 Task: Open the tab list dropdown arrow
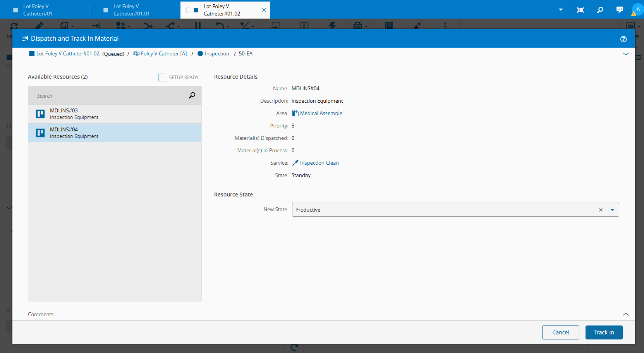tap(560, 10)
